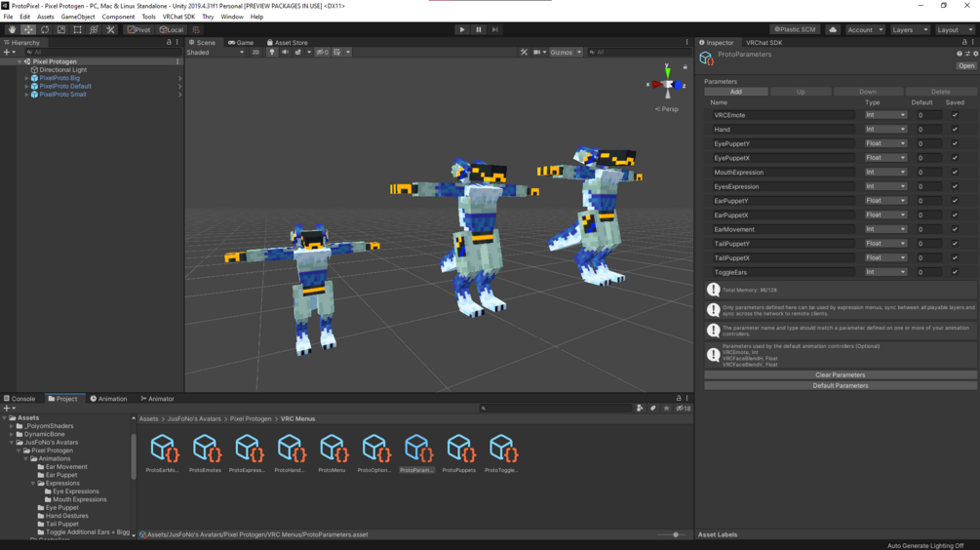Pause the game preview

(x=478, y=29)
